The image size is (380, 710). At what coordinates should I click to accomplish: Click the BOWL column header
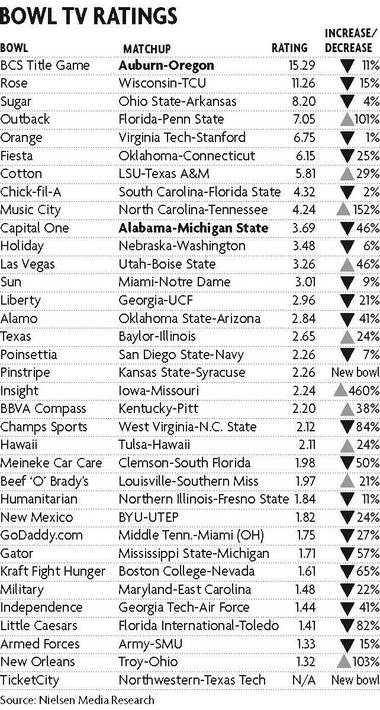coord(14,48)
